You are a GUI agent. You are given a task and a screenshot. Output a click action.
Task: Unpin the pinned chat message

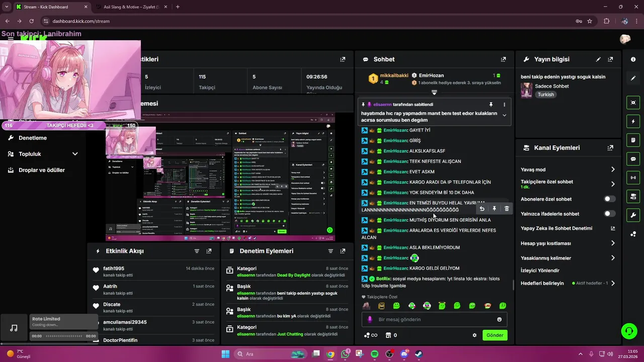pos(491,105)
